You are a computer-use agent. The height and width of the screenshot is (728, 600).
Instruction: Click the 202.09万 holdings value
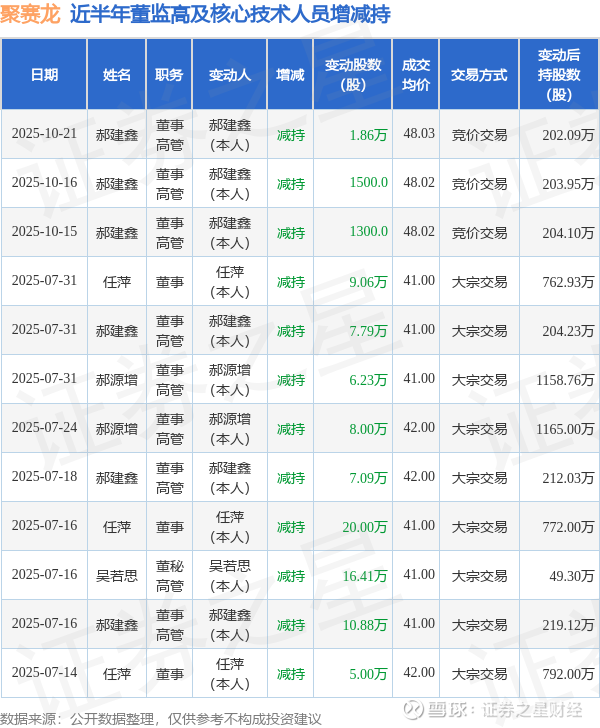568,135
